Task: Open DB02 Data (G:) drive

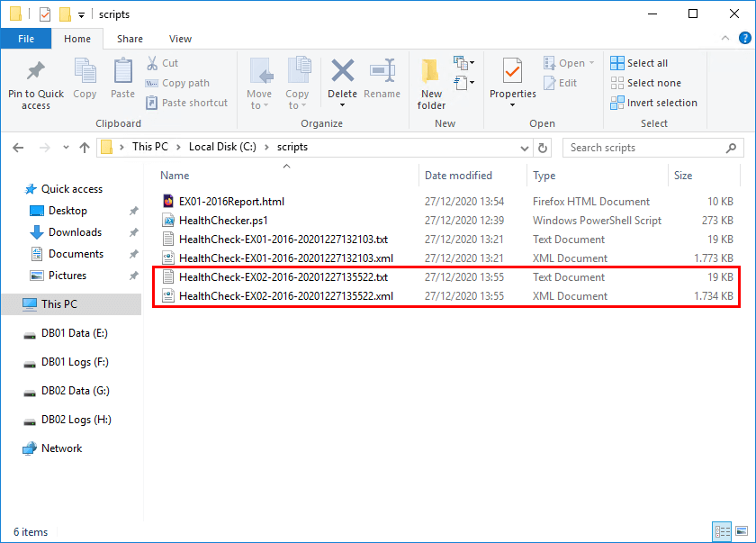Action: coord(67,391)
